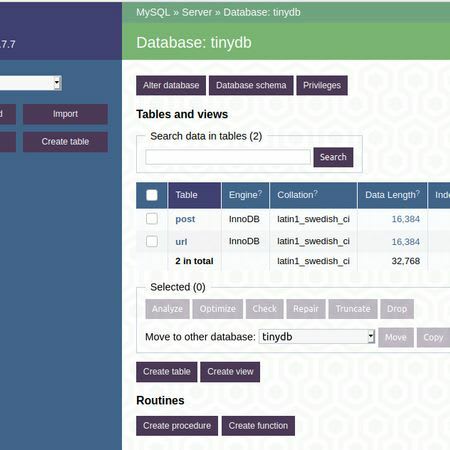Check the url table checkbox
Screen dimensions: 450x450
pos(152,241)
